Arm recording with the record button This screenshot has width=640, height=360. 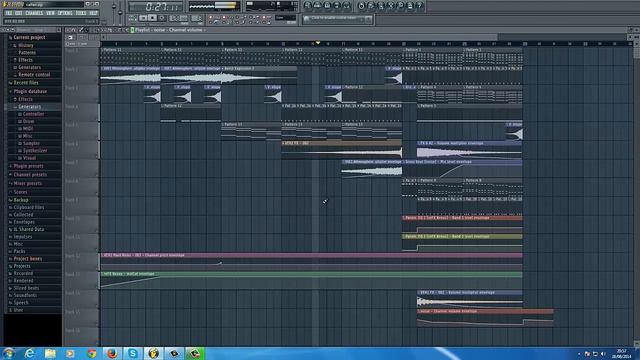[x=162, y=18]
